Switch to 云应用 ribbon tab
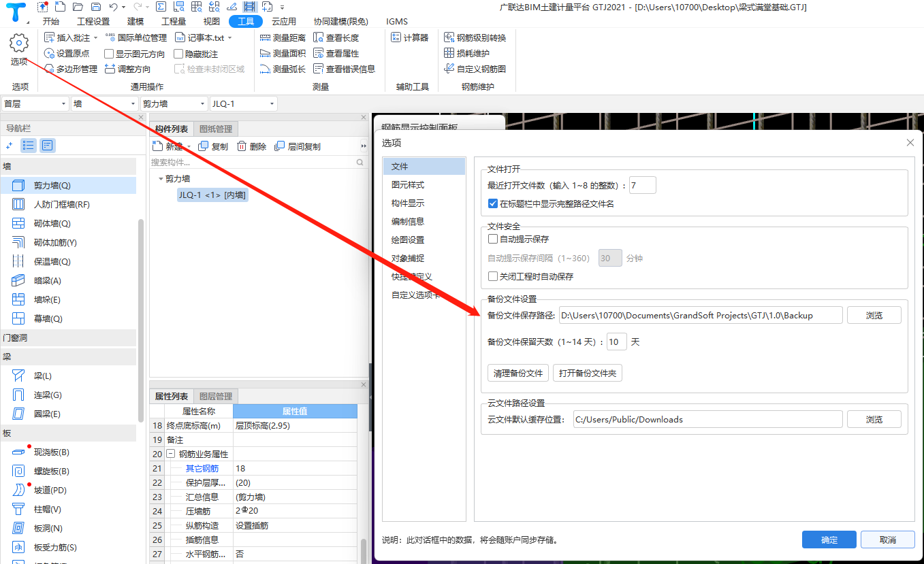The height and width of the screenshot is (564, 924). (284, 21)
